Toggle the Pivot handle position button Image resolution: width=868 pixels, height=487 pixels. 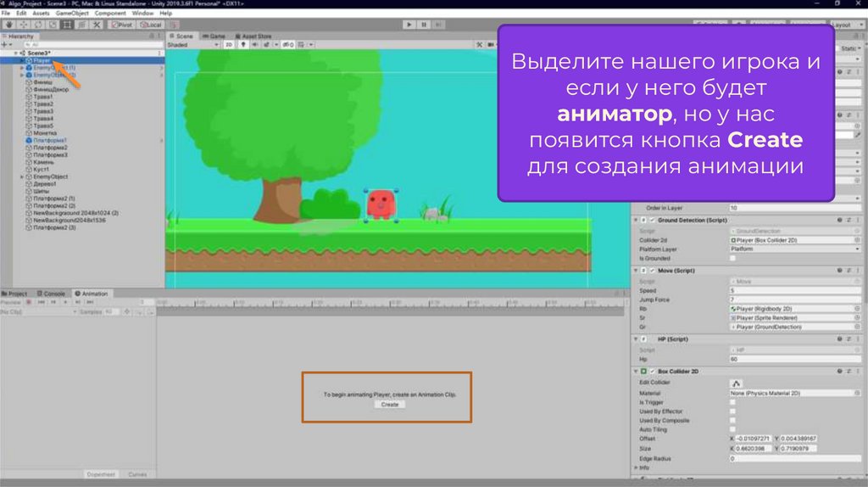coord(122,25)
